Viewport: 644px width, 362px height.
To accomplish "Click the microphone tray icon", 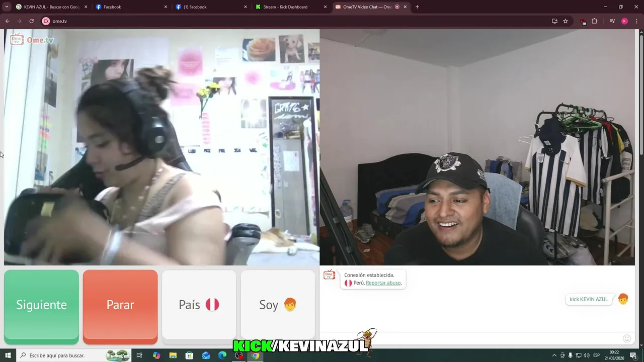I will click(x=570, y=355).
